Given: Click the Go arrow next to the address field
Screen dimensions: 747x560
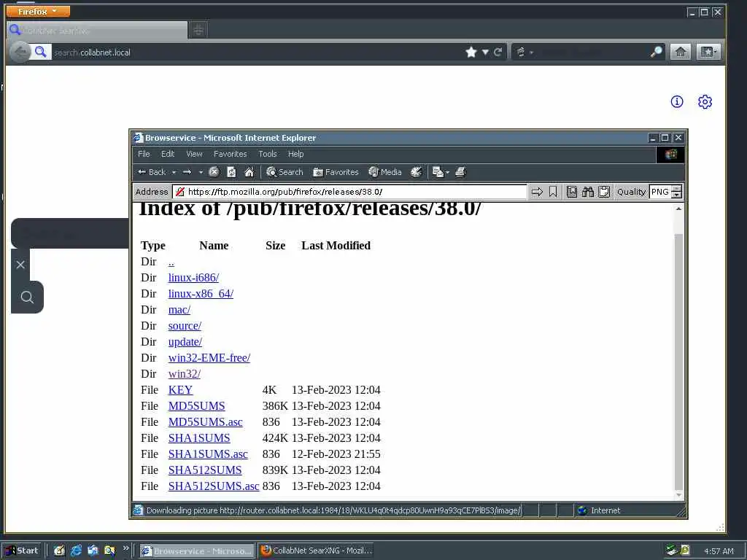Looking at the screenshot, I should coord(537,192).
